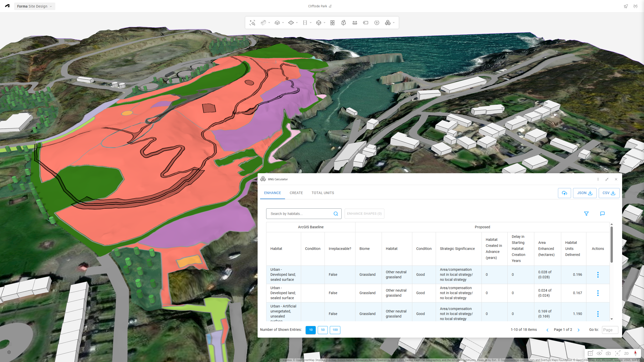Toggle the eye visibility options
This screenshot has width=644, height=362.
pyautogui.click(x=599, y=353)
